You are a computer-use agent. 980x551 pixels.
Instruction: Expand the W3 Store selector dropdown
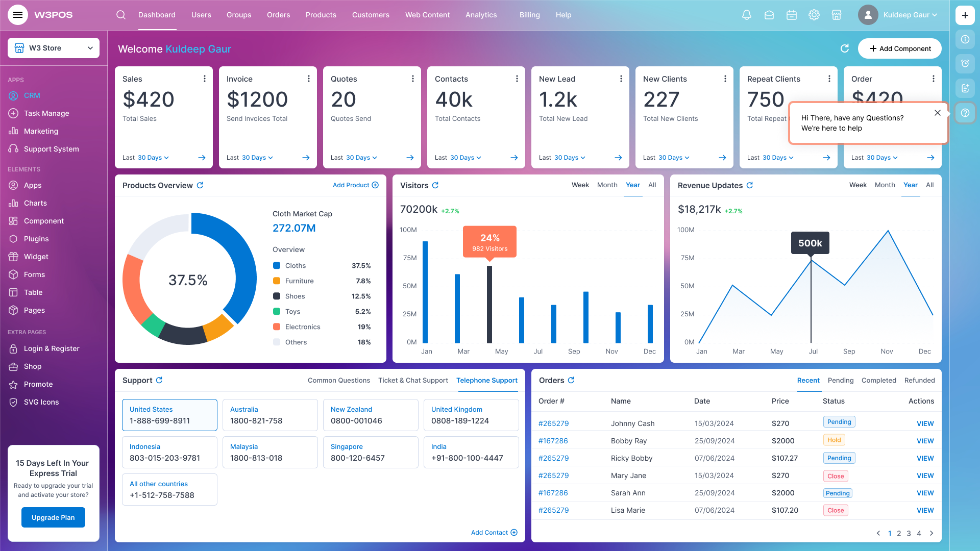click(x=53, y=47)
